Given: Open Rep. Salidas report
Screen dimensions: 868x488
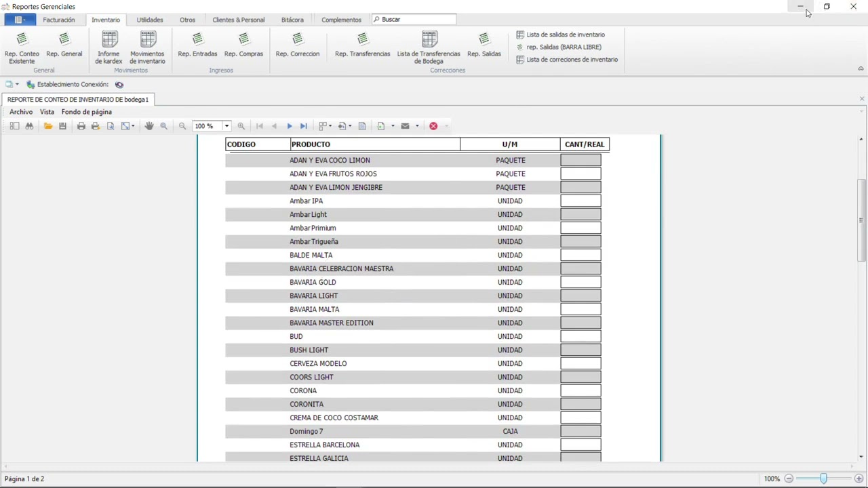Looking at the screenshot, I should tap(484, 45).
